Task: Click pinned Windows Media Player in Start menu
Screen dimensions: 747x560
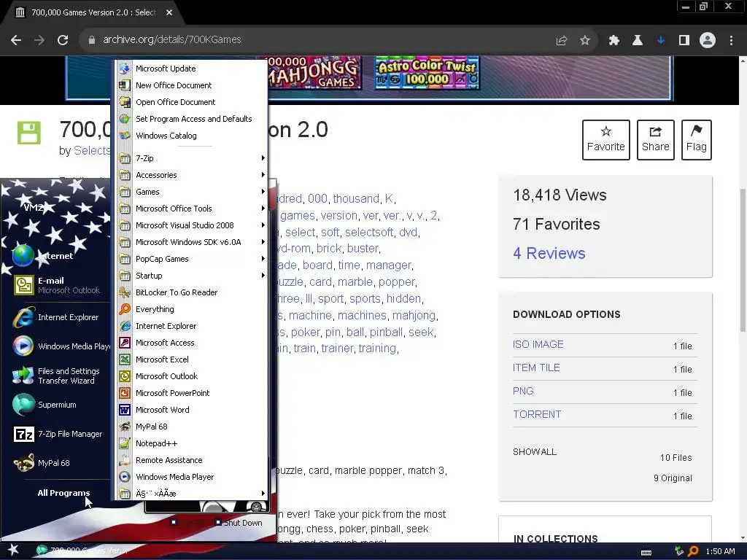Action: tap(62, 346)
